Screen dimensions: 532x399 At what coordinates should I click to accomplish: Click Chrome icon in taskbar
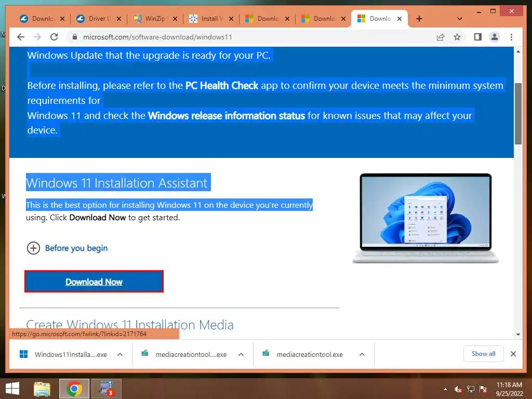(74, 389)
